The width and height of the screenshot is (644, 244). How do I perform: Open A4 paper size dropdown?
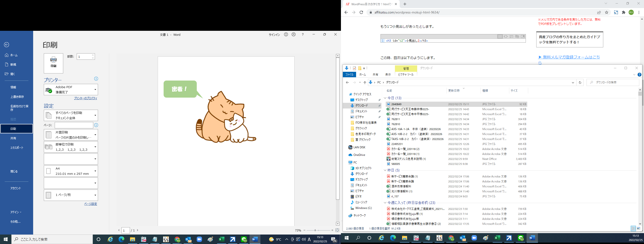71,171
